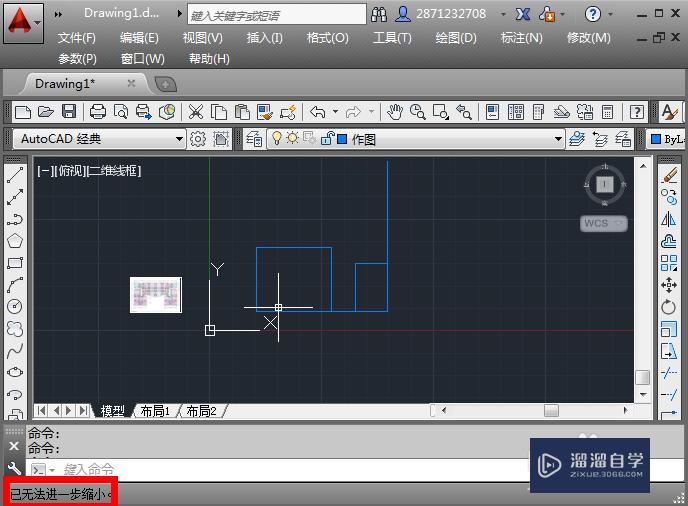Select the Spline curve tool

pos(15,350)
